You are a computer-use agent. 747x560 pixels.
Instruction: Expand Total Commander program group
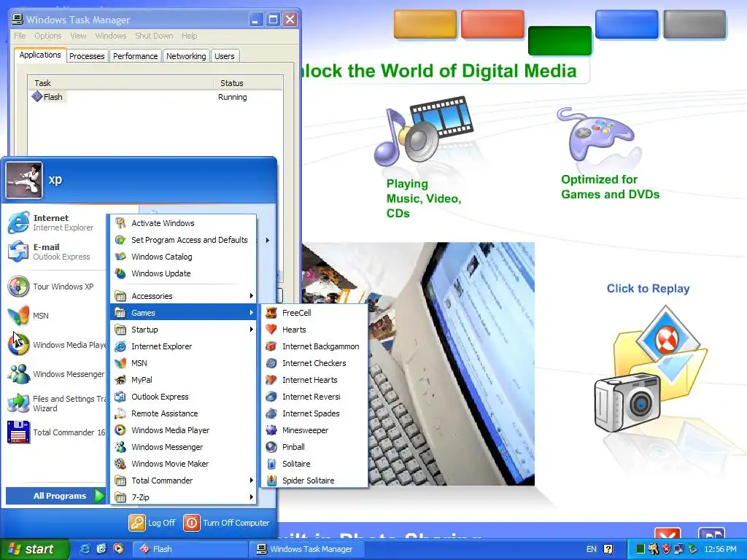tap(183, 481)
